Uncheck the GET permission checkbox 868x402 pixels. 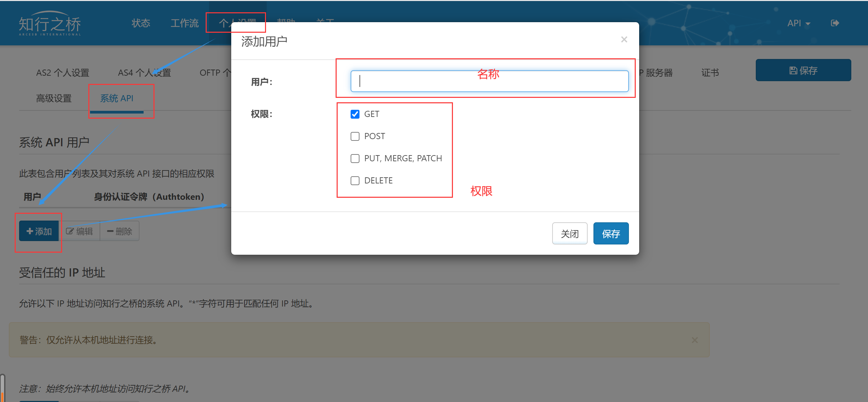pos(355,114)
